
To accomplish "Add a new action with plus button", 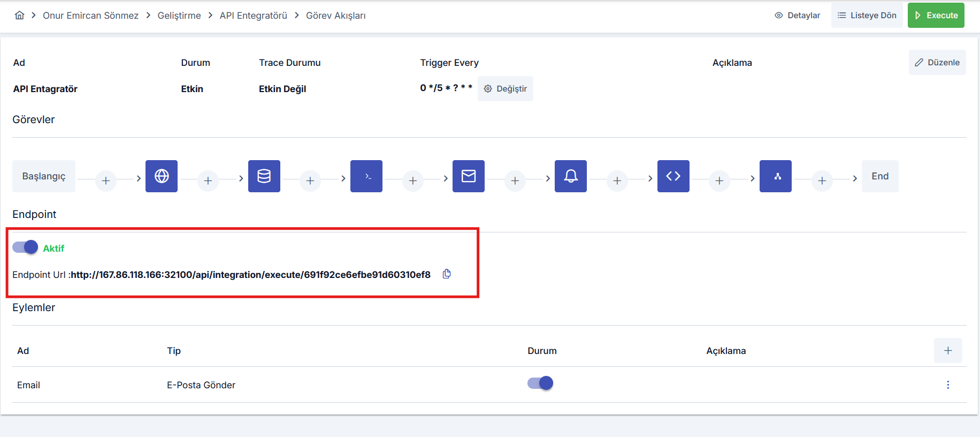I will pos(948,351).
